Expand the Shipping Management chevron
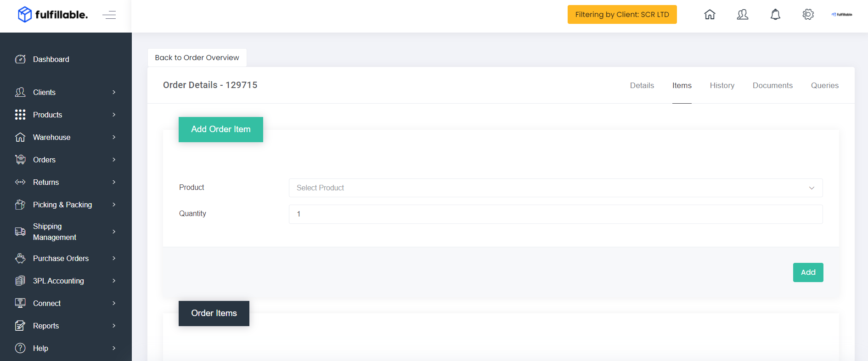The height and width of the screenshot is (361, 868). [114, 232]
